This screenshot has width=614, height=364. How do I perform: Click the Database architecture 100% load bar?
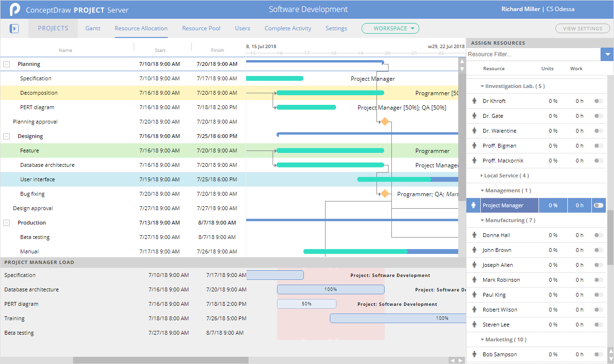click(331, 289)
